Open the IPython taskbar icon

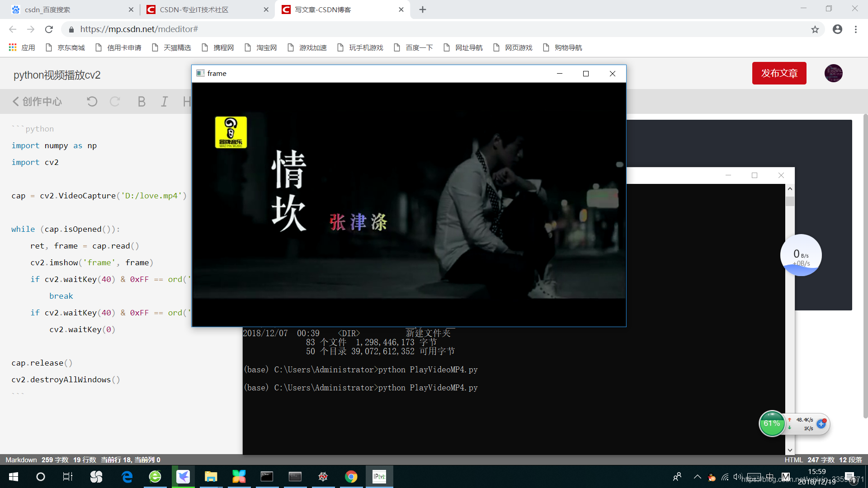[x=379, y=477]
